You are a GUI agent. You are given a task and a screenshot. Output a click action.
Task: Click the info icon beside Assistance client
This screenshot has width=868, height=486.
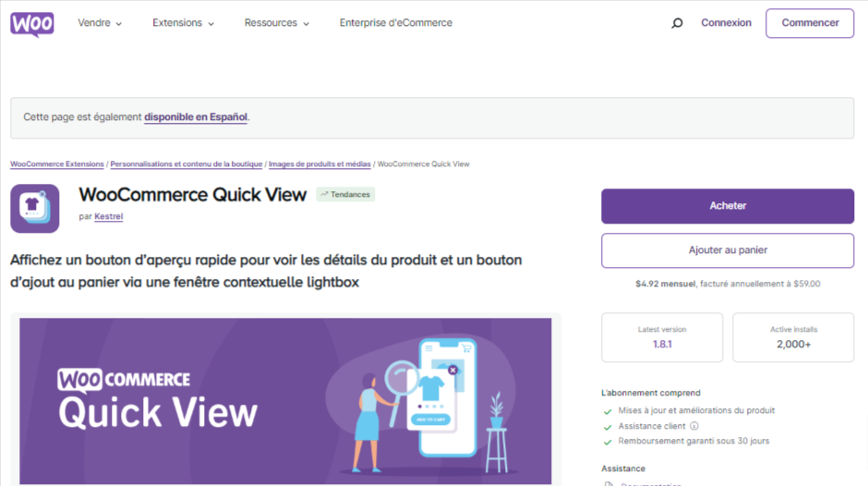click(694, 426)
